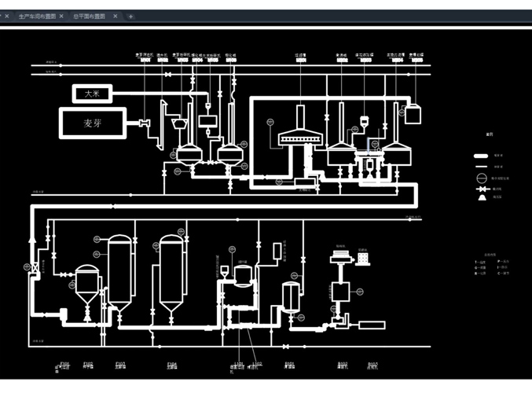
Task: Click the filter tank with chimney symbol
Action: 298,136
